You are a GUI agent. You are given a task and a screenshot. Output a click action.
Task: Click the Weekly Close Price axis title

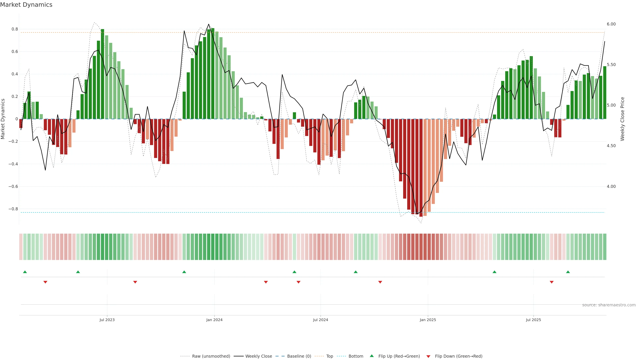click(x=622, y=119)
